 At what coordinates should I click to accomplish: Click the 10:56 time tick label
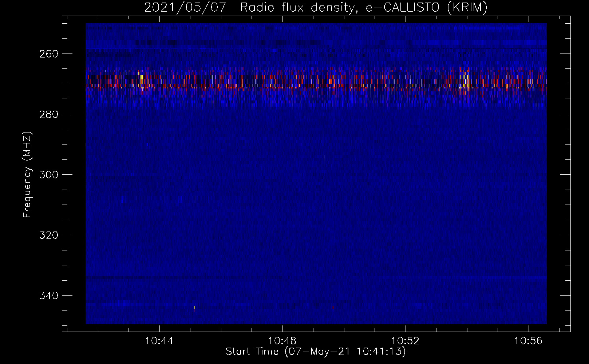point(529,341)
